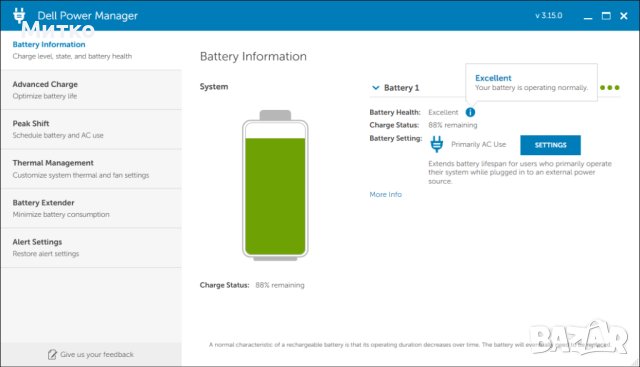Screen dimensions: 640x367
Task: Click the feedback pencil icon
Action: coord(52,354)
